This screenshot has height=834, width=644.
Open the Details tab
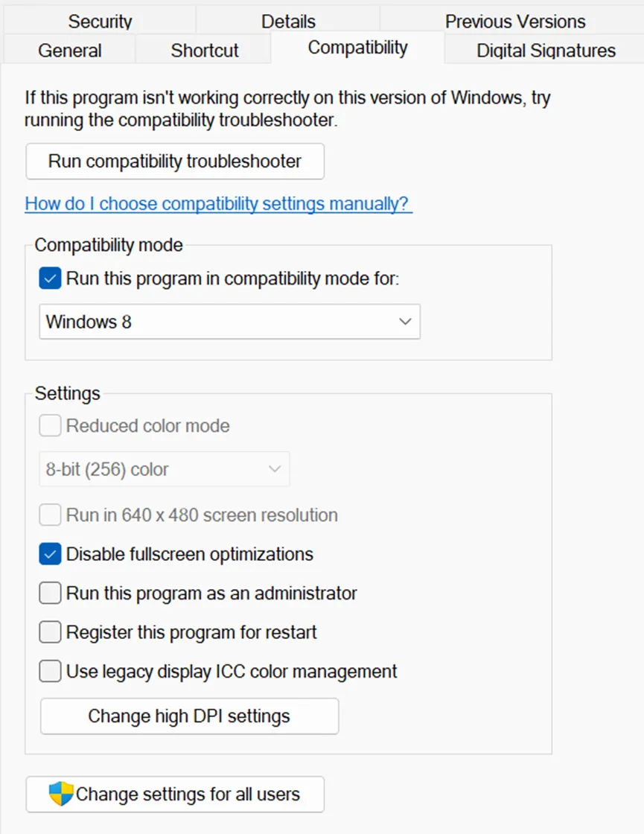tap(288, 21)
